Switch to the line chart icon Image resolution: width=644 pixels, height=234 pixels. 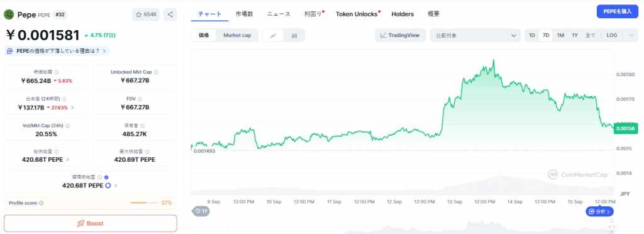click(x=273, y=36)
